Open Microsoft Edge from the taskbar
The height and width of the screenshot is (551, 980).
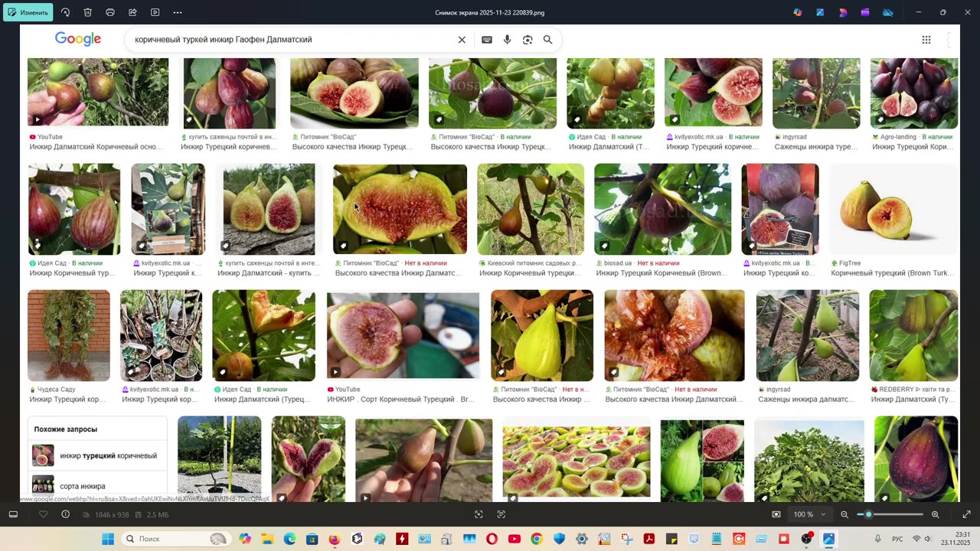(289, 539)
